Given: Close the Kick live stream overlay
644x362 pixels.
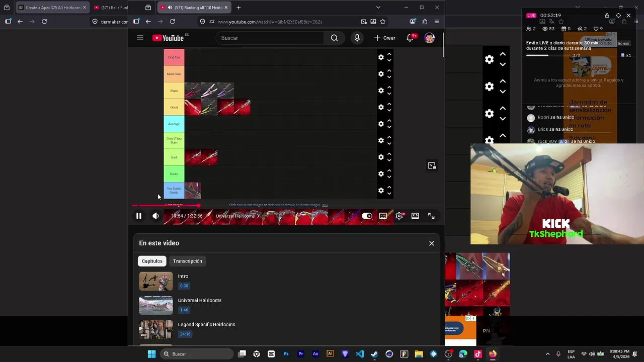Looking at the screenshot, I should 628,16.
